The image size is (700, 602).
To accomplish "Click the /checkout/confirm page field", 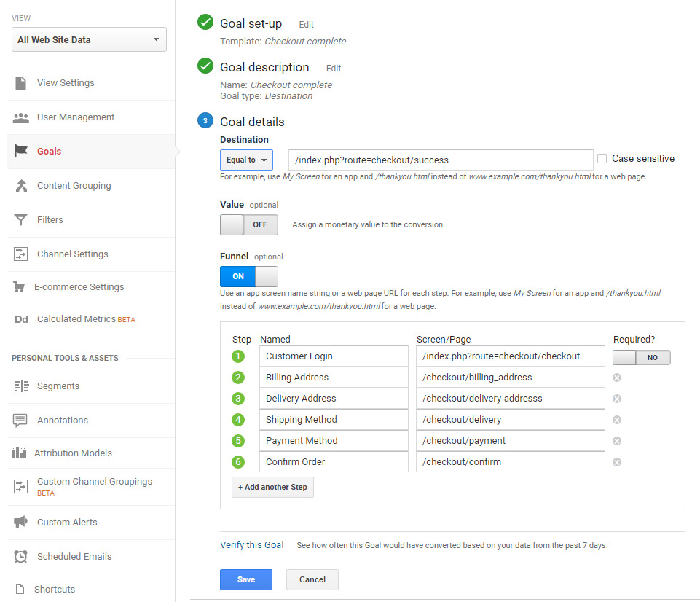I will (511, 462).
